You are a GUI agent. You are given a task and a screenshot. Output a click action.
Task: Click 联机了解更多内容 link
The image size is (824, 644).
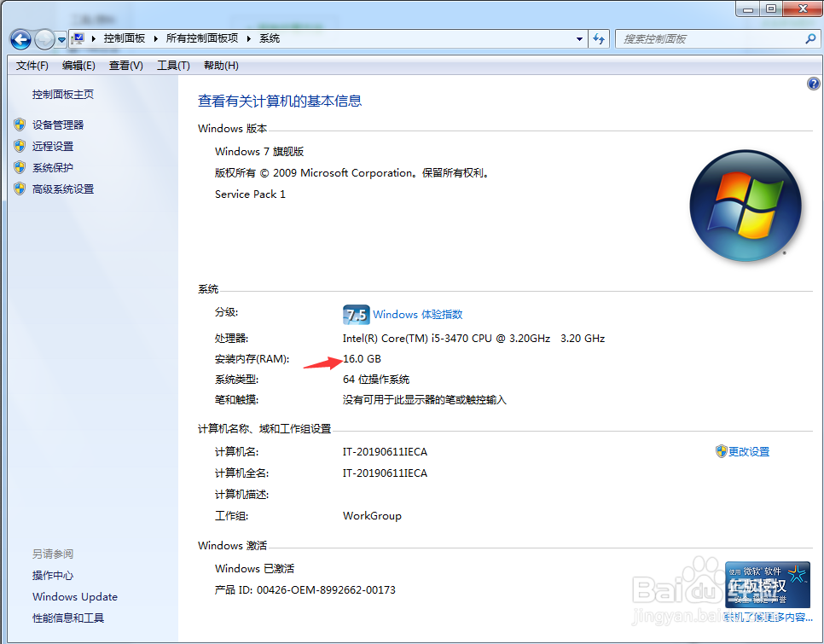768,618
